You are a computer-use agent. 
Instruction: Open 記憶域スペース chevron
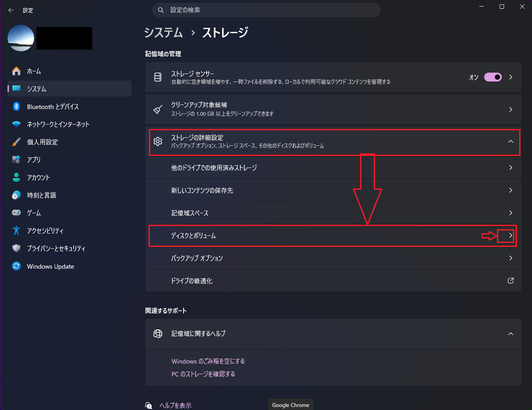511,213
